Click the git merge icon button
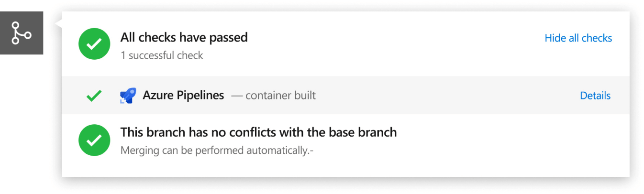The height and width of the screenshot is (194, 644). pos(22,33)
